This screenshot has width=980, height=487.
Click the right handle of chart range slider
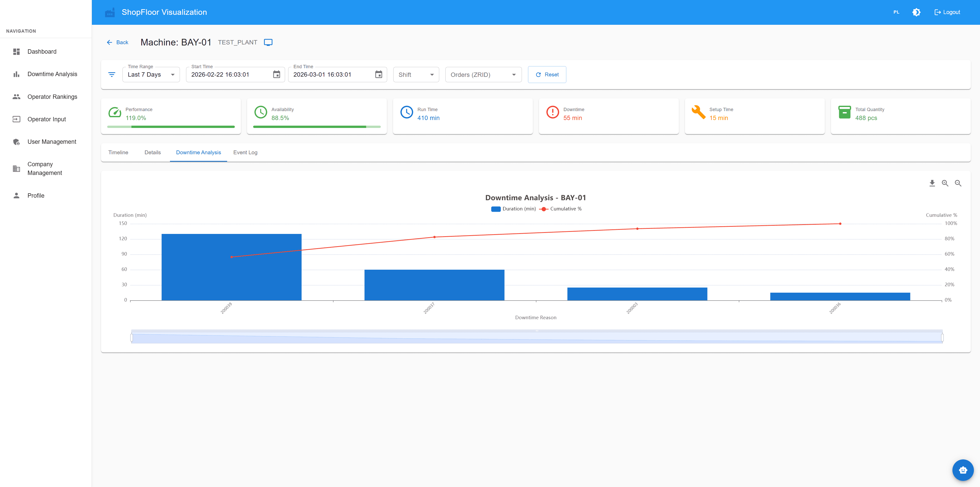942,337
